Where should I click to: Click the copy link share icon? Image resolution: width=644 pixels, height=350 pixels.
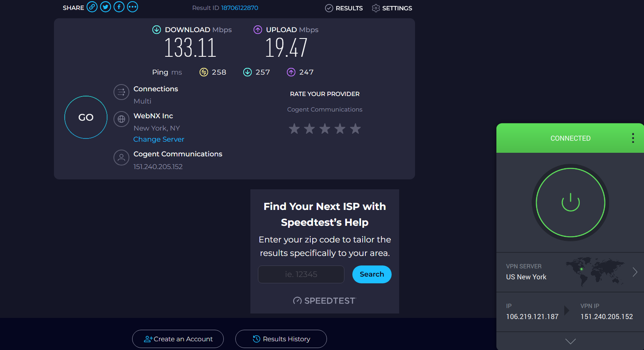coord(92,7)
